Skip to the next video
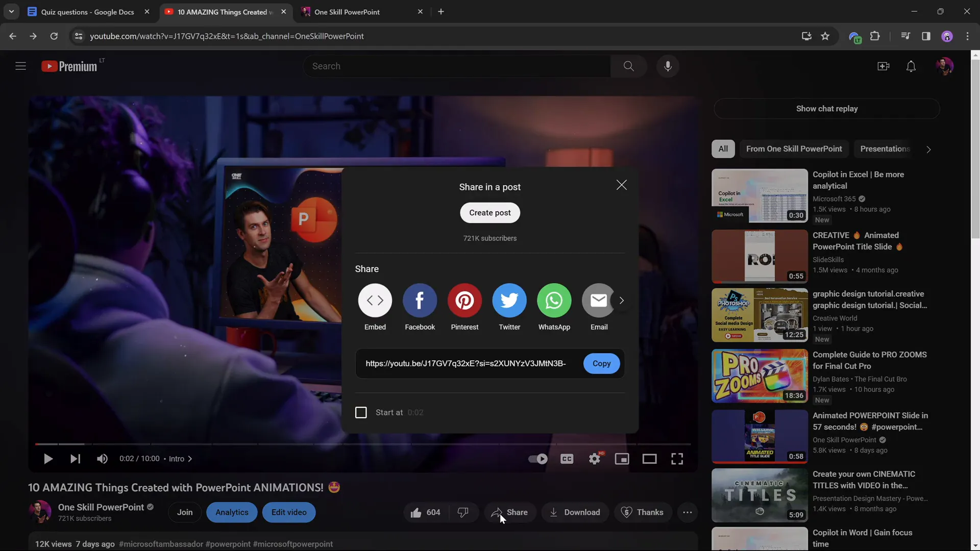The height and width of the screenshot is (551, 980). (x=75, y=459)
